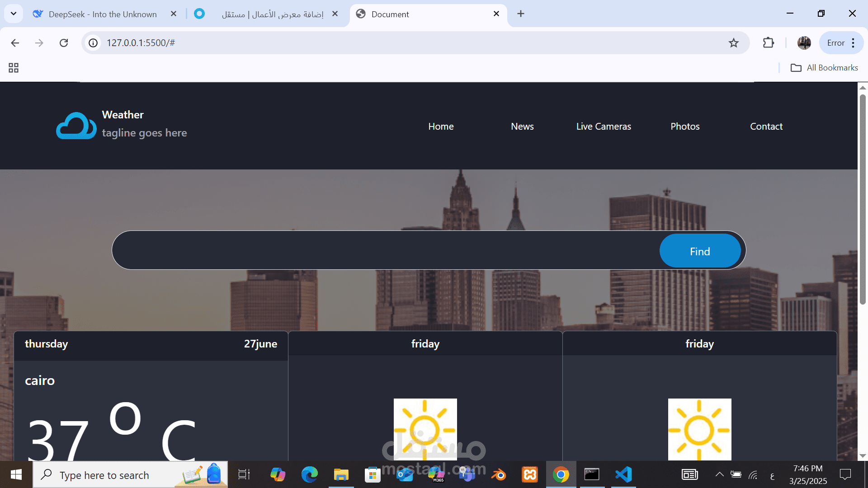Expand the Chrome Error menu
868x488 pixels.
pos(841,43)
